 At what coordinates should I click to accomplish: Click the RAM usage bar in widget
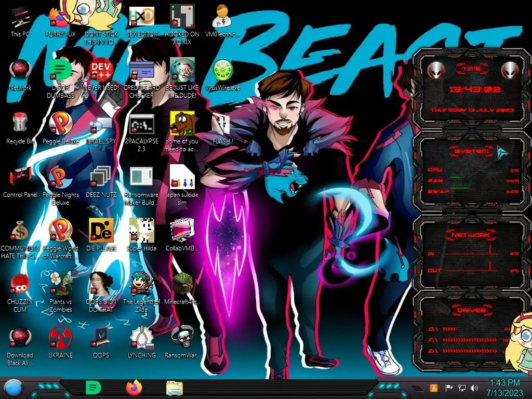coord(455,177)
